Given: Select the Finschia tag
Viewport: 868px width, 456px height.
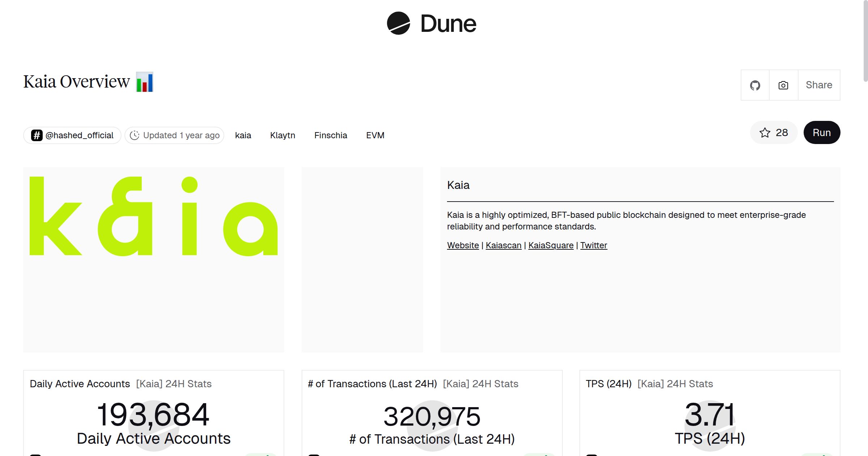Looking at the screenshot, I should [331, 135].
